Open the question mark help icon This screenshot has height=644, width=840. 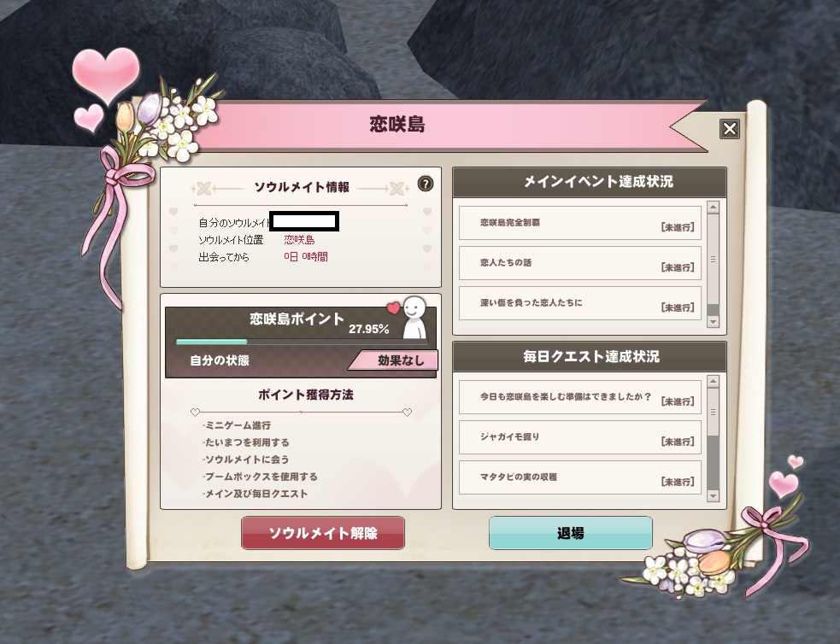(x=425, y=184)
